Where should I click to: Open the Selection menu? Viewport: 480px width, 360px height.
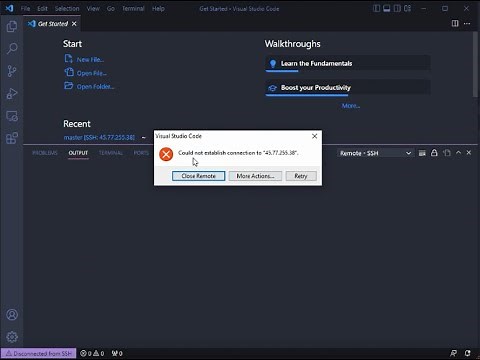click(67, 8)
